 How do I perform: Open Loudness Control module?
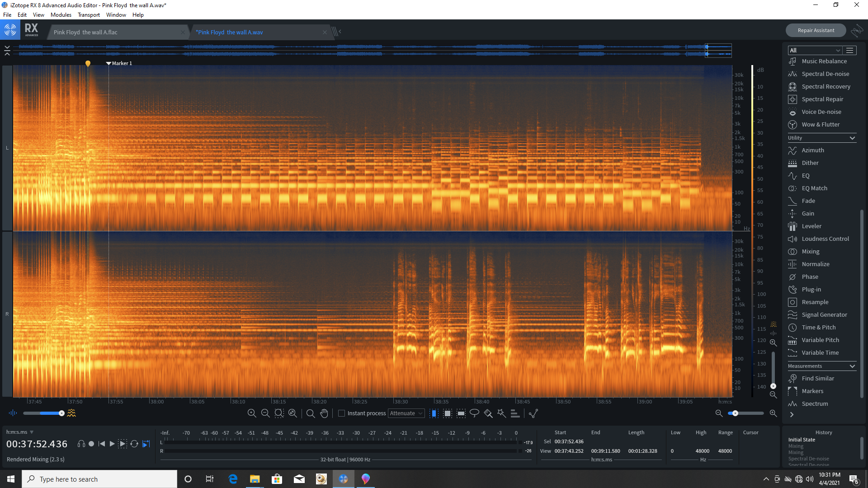coord(818,239)
